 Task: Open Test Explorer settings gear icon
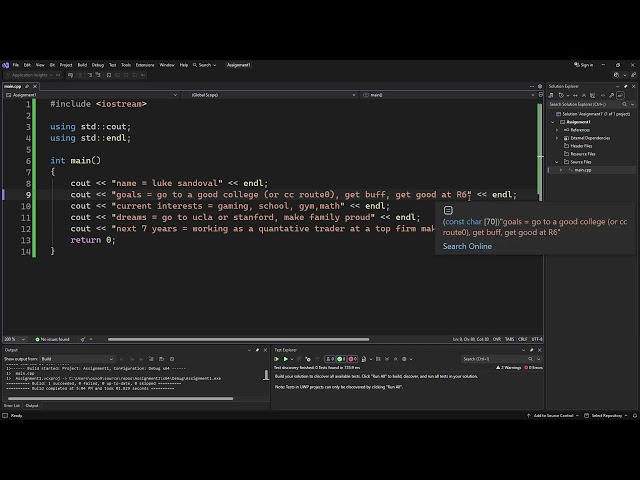coord(404,359)
